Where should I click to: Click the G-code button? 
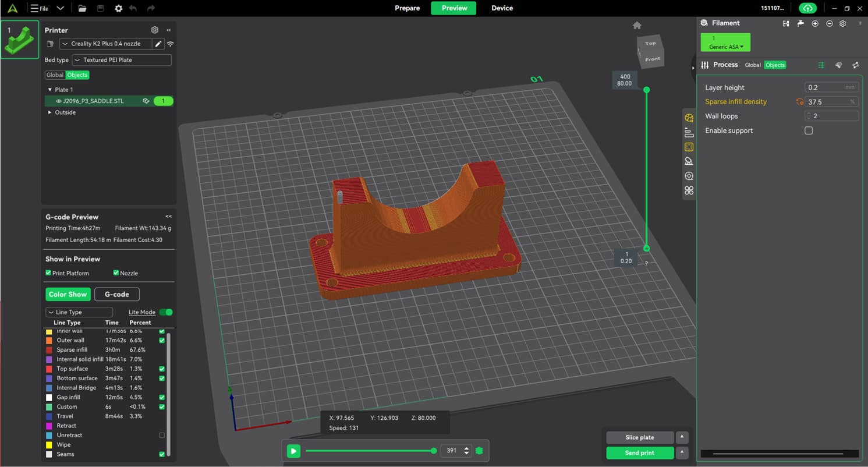[x=117, y=294]
